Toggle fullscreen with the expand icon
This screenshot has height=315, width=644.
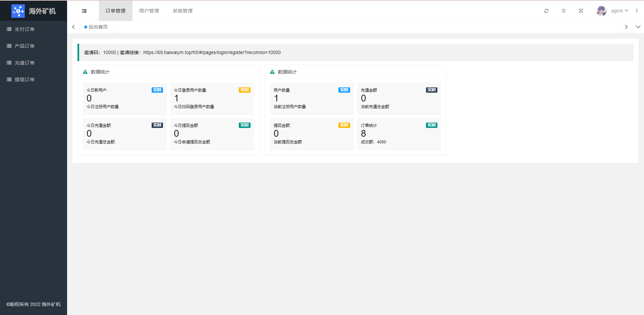581,11
